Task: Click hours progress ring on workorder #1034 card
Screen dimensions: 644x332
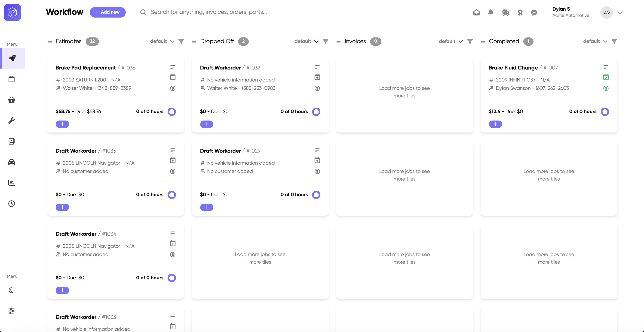Action: (172, 278)
